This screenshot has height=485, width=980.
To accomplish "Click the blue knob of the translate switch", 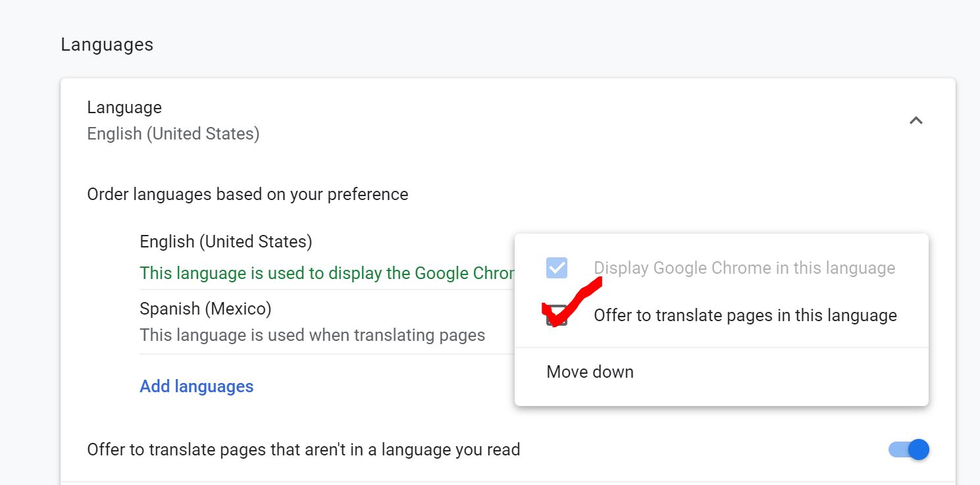I will (x=918, y=449).
